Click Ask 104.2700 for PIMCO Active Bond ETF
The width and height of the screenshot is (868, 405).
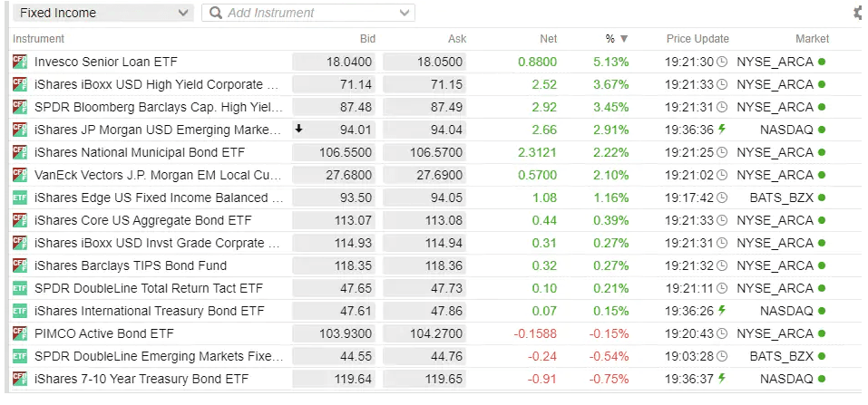(424, 333)
